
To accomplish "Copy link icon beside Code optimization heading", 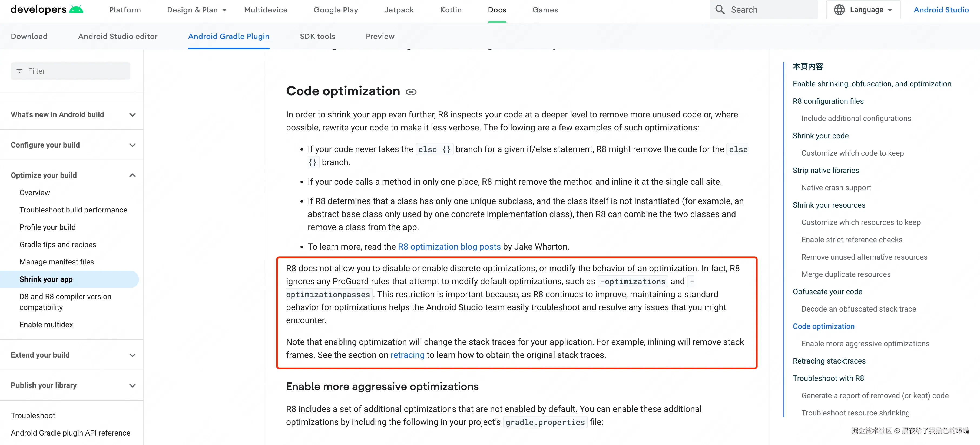I will click(x=411, y=92).
